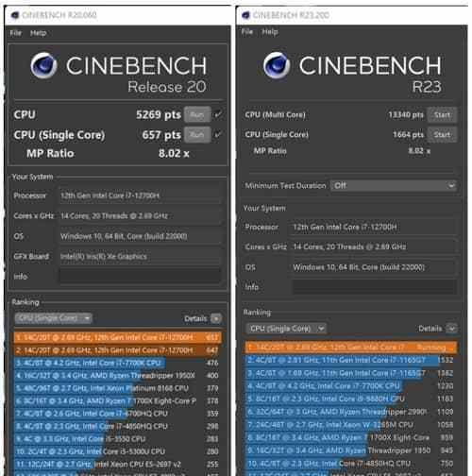472x476 pixels.
Task: Toggle Details button in R23 ranking section
Action: (451, 329)
